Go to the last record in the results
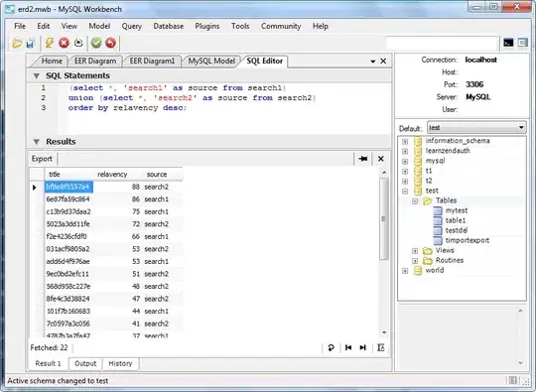 [x=362, y=347]
